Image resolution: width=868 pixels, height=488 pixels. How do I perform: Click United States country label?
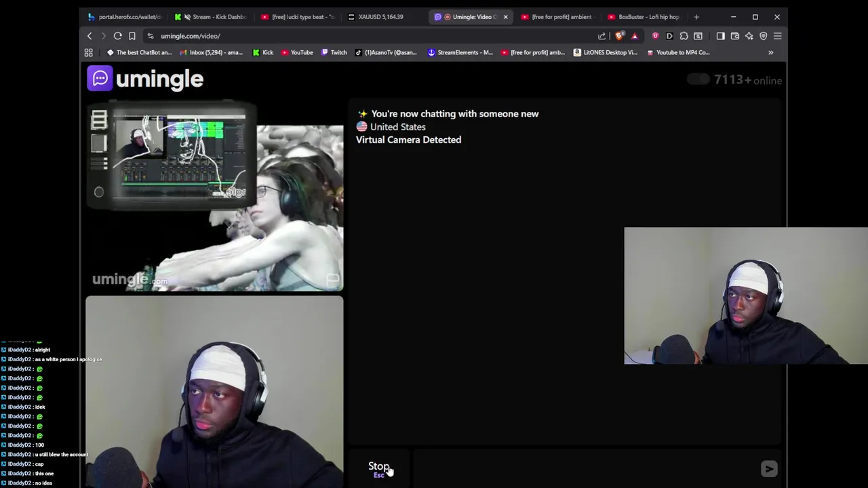(x=398, y=127)
